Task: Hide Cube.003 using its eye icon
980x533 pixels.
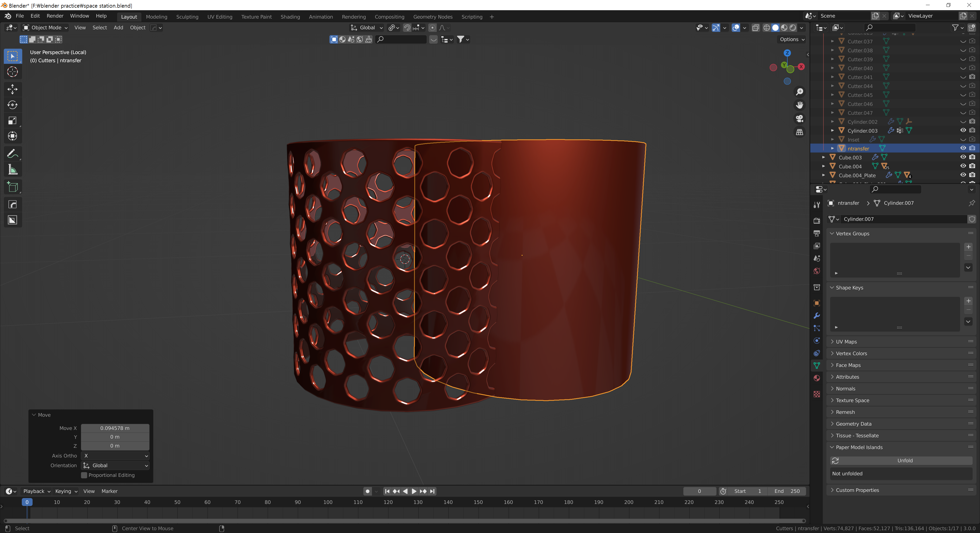Action: point(963,157)
